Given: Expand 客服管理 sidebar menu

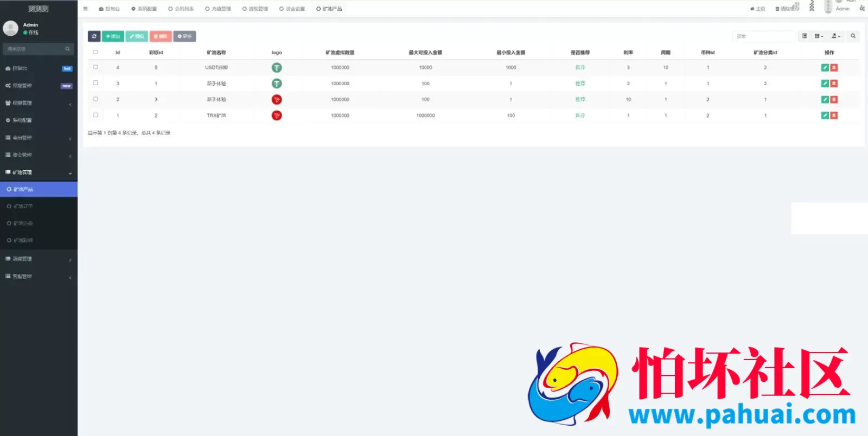Looking at the screenshot, I should pyautogui.click(x=39, y=277).
